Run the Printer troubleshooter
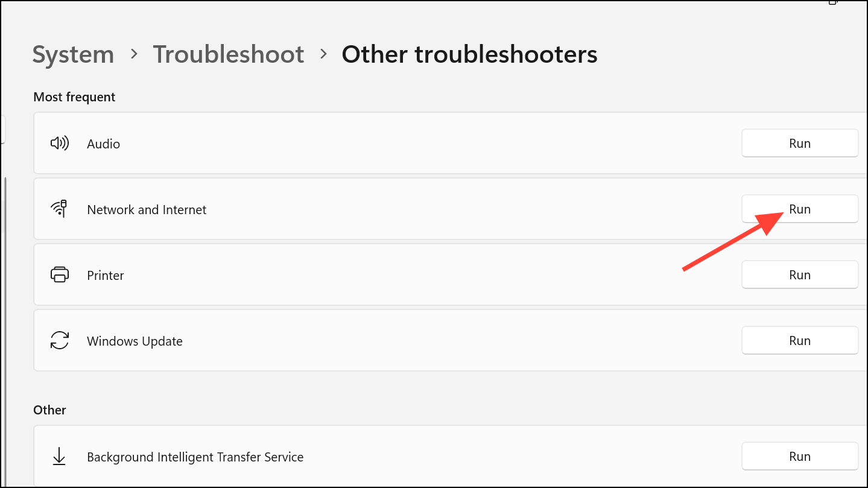 coord(799,275)
